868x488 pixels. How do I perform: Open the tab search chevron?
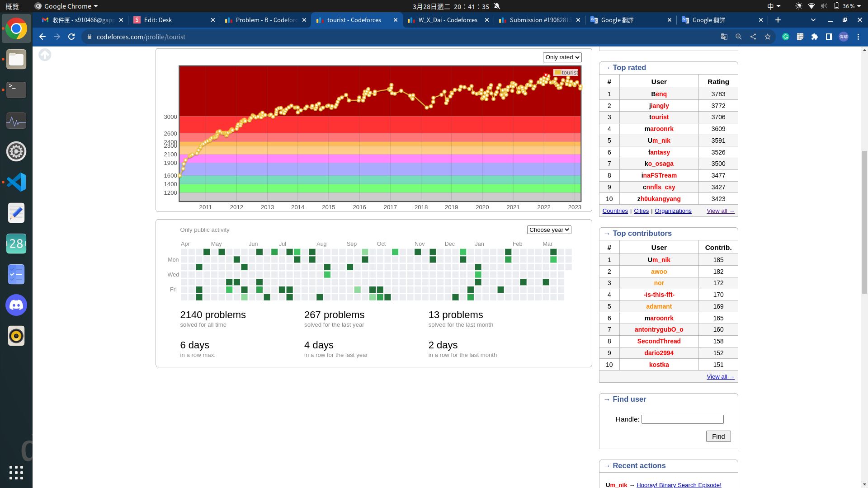click(x=813, y=20)
